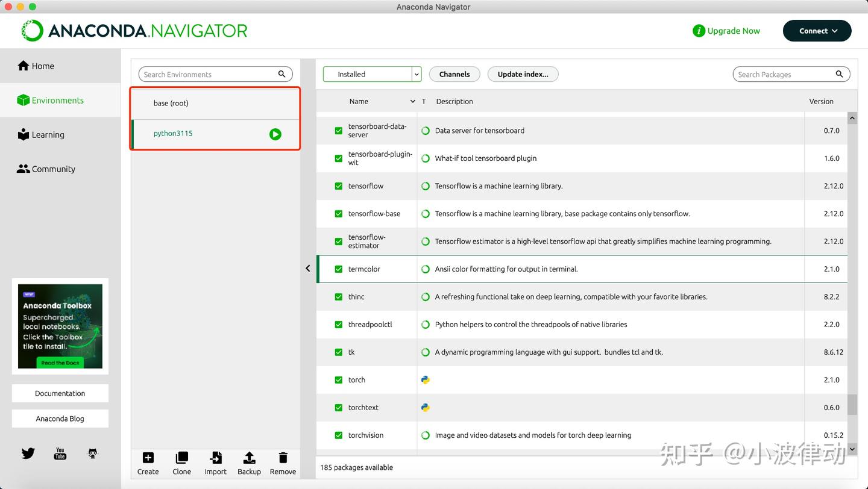Click the Python type icon for torchtext

pyautogui.click(x=426, y=407)
